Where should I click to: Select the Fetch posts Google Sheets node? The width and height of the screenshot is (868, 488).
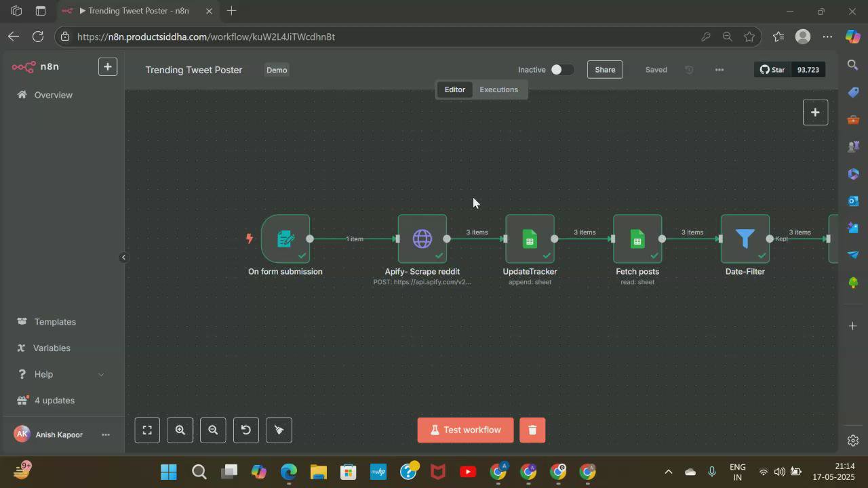(x=637, y=239)
